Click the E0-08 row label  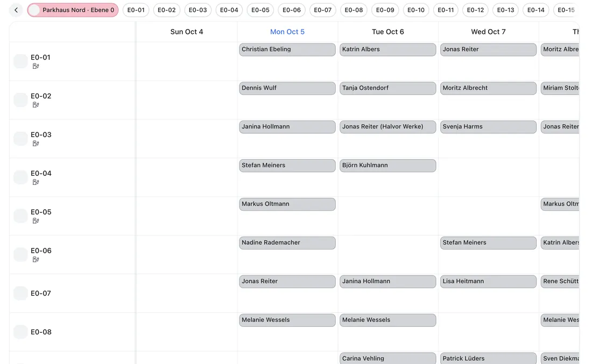(41, 332)
